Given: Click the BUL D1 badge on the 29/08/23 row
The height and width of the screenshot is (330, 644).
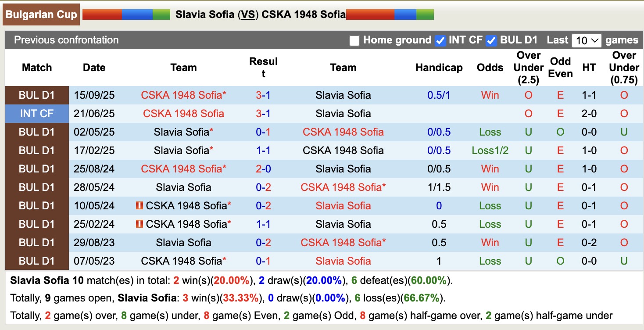Looking at the screenshot, I should click(37, 242).
